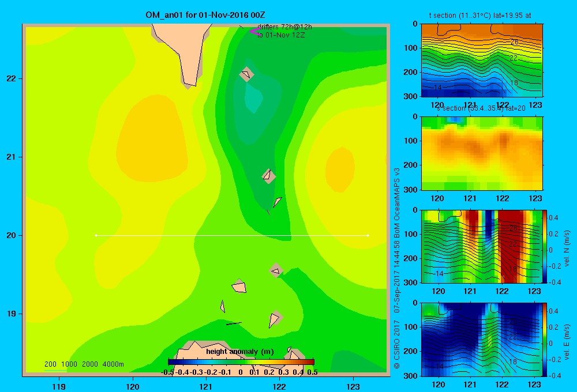Click the "© CSIRO 2017" copyright text
Viewport: 577px width, 392px height.
point(397,344)
